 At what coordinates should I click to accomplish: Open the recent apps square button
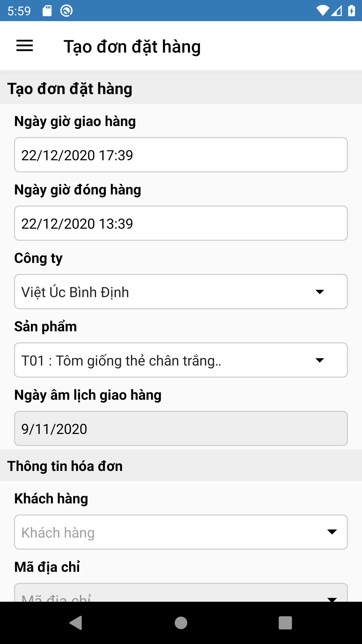(x=285, y=623)
